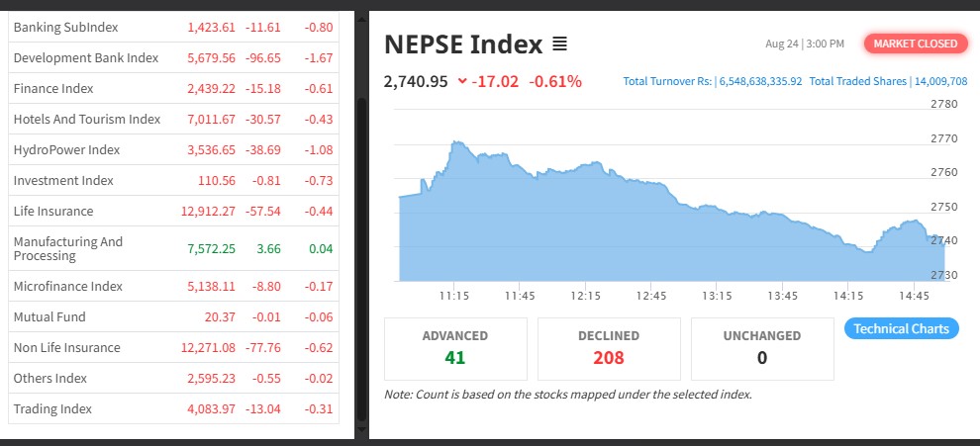The image size is (980, 446).
Task: Select Finance Index from the list
Action: point(53,88)
